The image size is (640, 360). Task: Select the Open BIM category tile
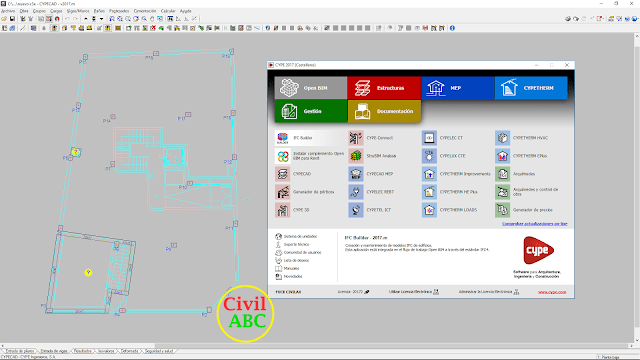tap(311, 88)
